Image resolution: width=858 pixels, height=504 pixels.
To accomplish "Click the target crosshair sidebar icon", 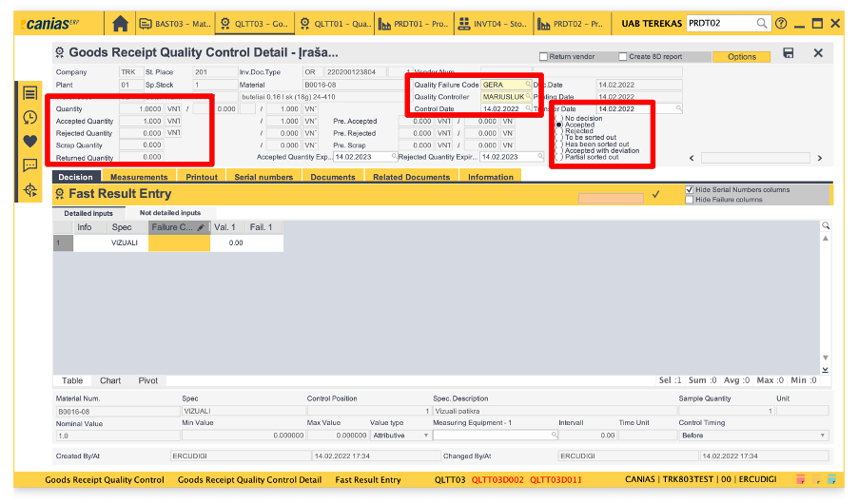I will click(x=30, y=190).
